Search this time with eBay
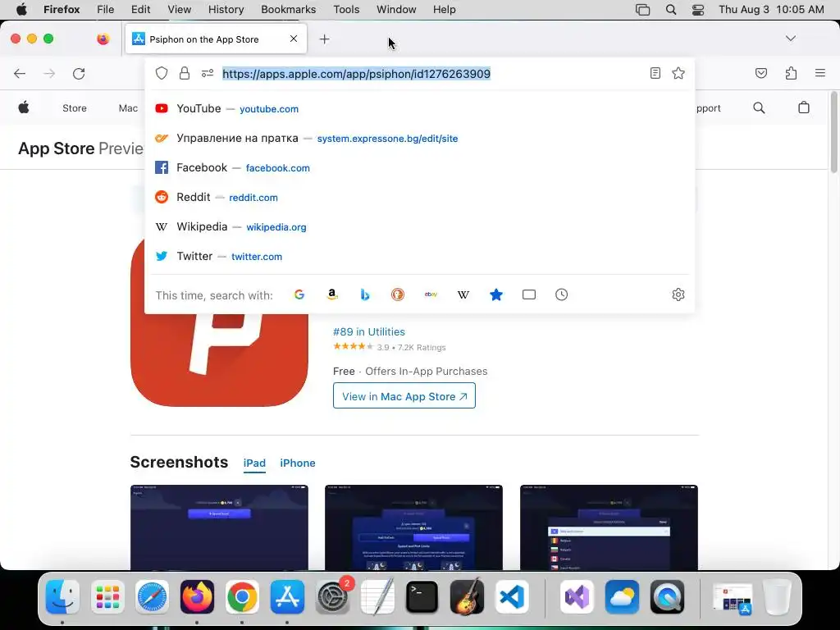840x630 pixels. coord(431,294)
